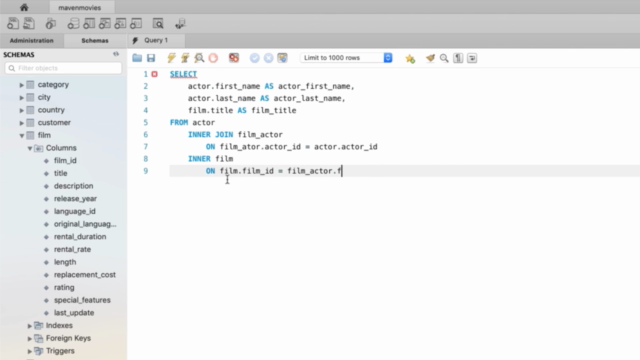The height and width of the screenshot is (360, 640).
Task: Stop the executing query
Action: point(213,58)
